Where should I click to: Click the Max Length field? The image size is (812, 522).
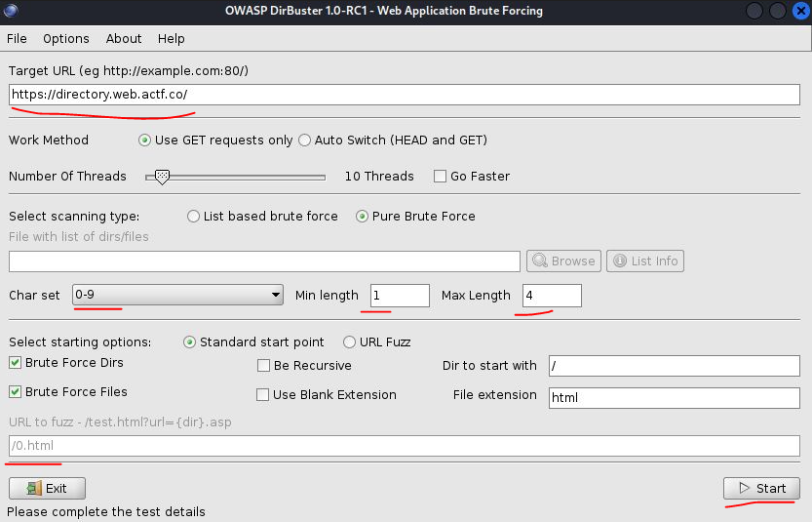pyautogui.click(x=552, y=296)
